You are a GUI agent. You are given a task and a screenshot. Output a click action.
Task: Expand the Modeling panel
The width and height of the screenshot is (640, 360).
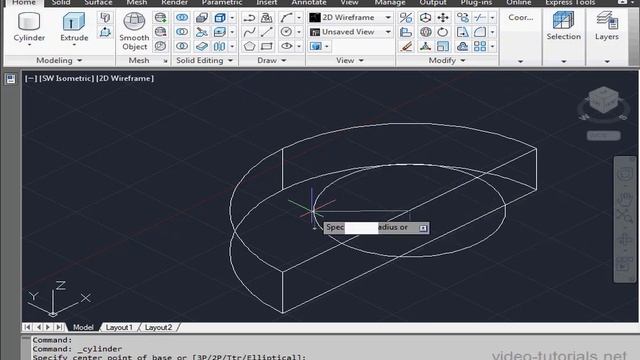coord(59,60)
